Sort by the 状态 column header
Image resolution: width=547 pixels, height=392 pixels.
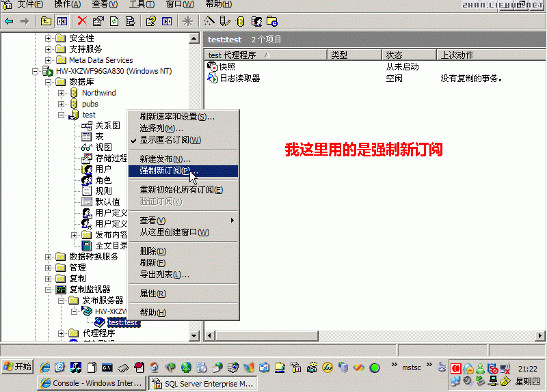pyautogui.click(x=409, y=55)
